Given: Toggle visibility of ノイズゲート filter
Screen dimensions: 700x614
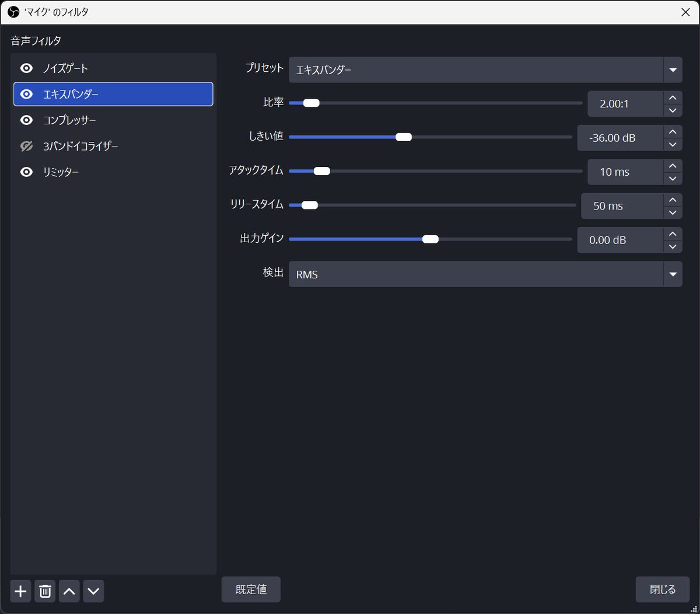Looking at the screenshot, I should (26, 68).
